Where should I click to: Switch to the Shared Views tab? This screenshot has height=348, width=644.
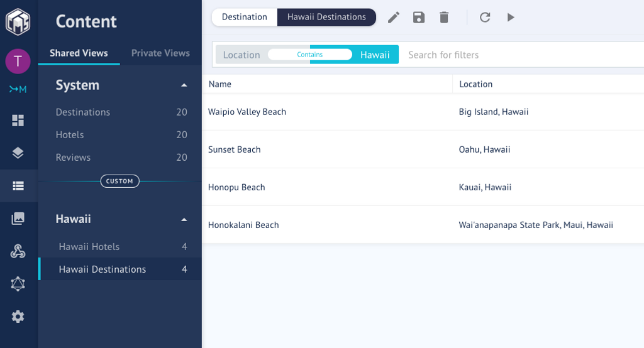click(79, 53)
